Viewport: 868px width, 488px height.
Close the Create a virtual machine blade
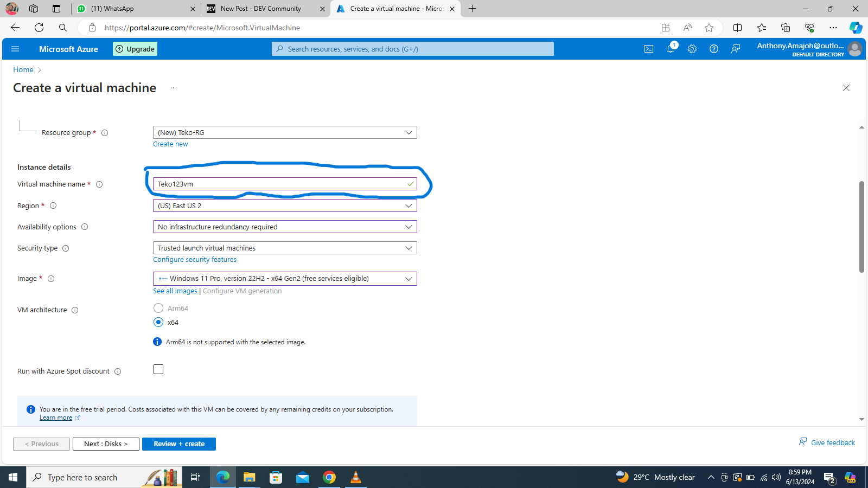pos(846,88)
